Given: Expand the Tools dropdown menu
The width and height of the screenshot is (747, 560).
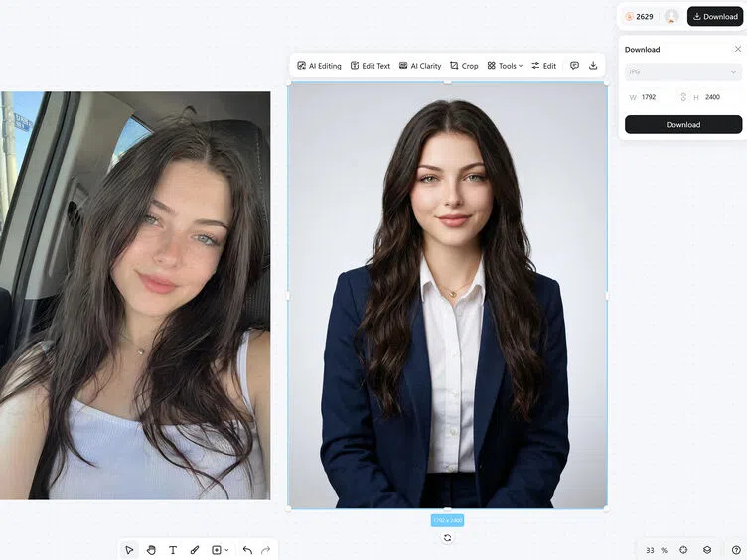Looking at the screenshot, I should (505, 66).
